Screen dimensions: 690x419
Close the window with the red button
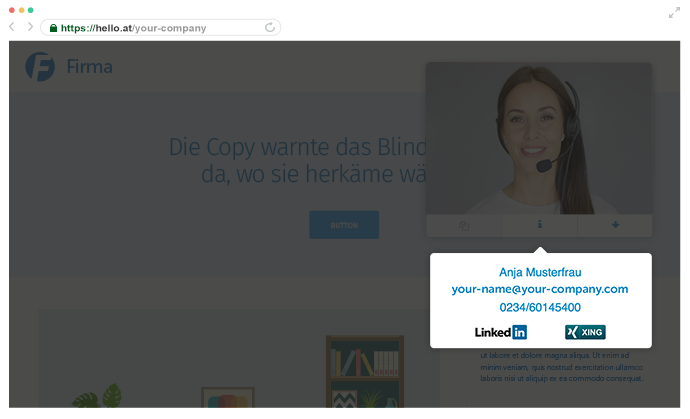point(12,10)
